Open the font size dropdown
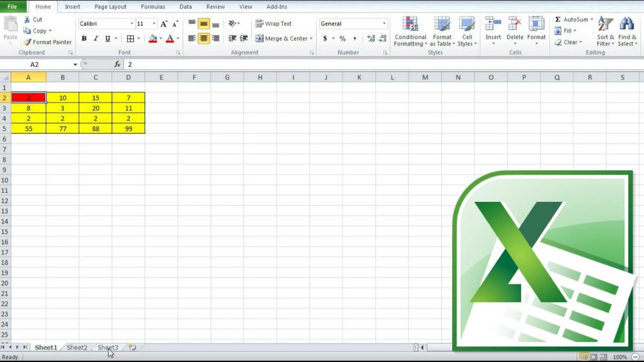This screenshot has width=644, height=362. pyautogui.click(x=154, y=24)
